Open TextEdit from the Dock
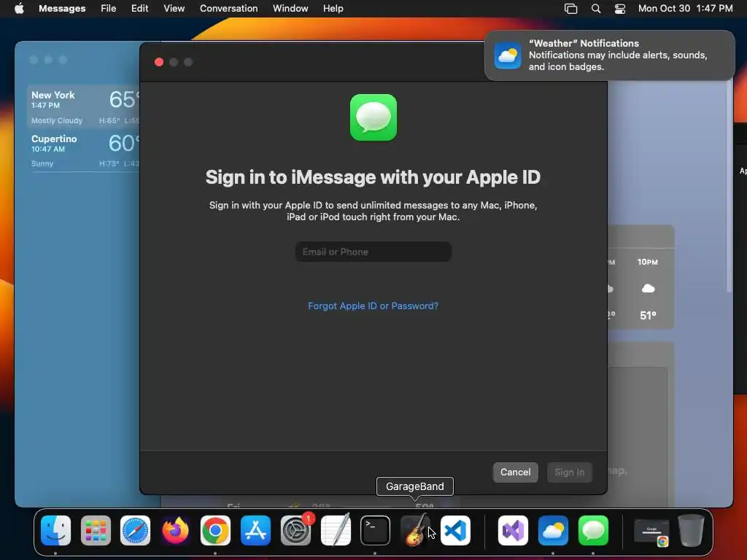The width and height of the screenshot is (747, 560). tap(336, 530)
